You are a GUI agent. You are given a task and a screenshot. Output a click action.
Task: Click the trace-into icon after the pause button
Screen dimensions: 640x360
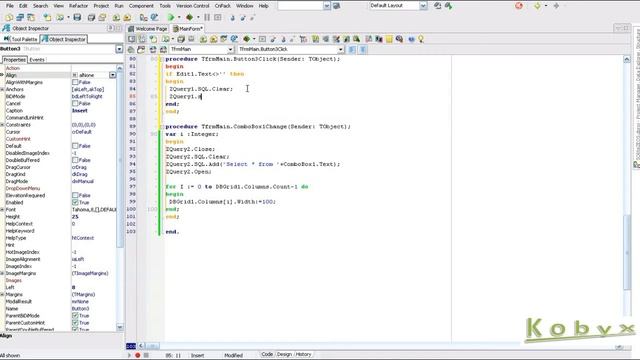click(233, 17)
